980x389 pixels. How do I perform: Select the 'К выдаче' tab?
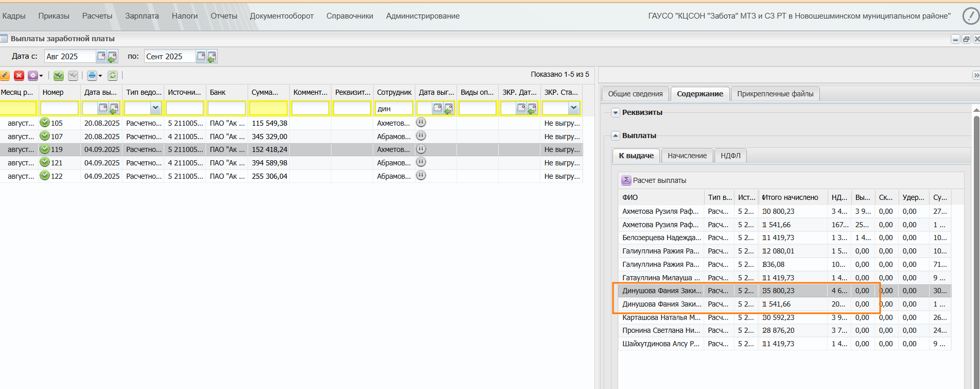click(x=636, y=156)
